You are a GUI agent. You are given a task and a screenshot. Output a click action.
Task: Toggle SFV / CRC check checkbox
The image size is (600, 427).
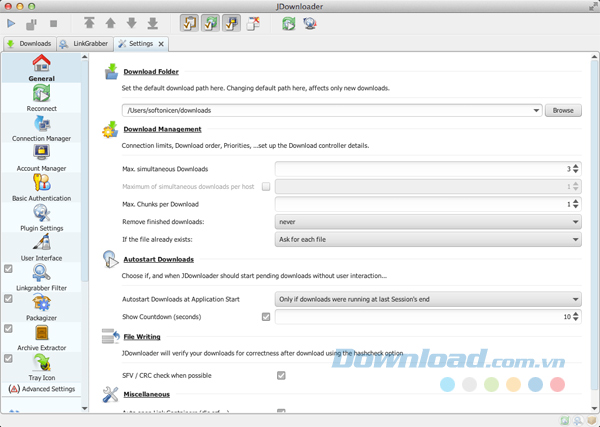click(281, 375)
